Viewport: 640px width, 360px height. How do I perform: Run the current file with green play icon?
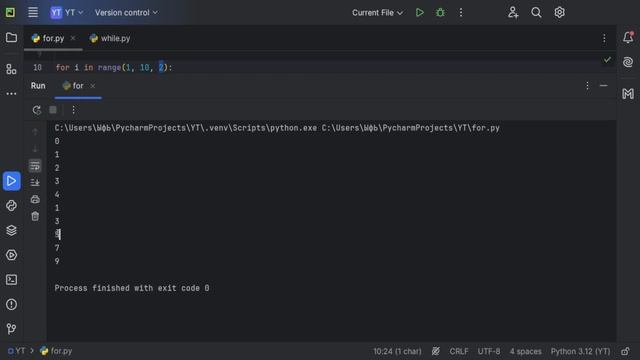420,13
